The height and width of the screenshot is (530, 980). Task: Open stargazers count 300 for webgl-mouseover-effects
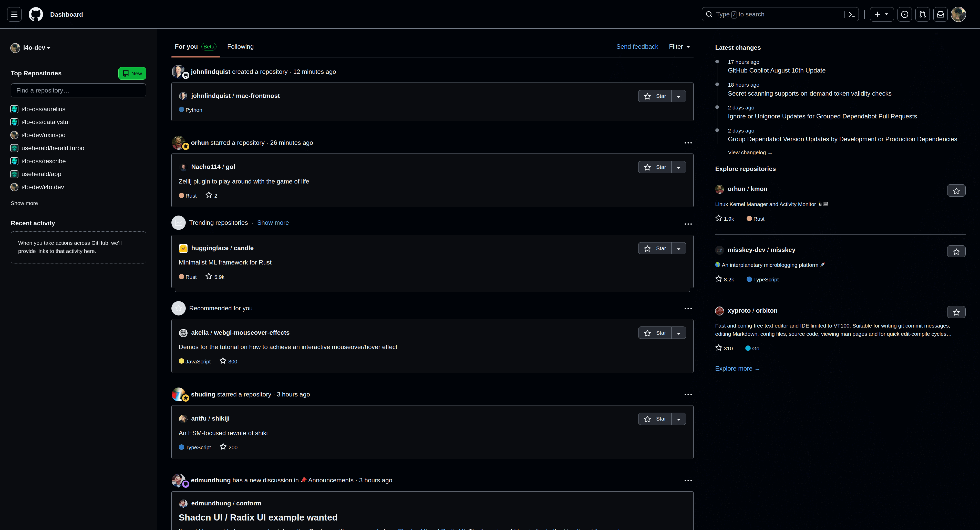coord(228,361)
